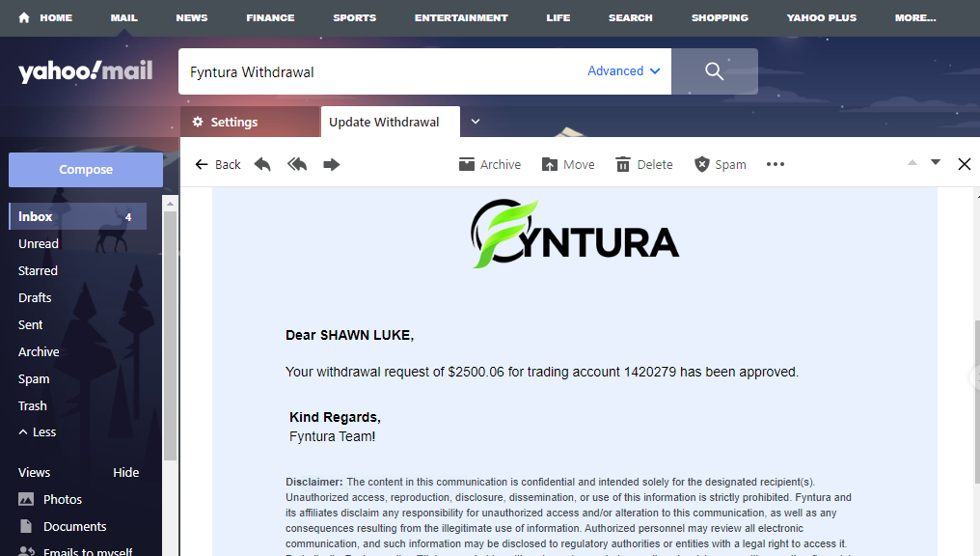This screenshot has height=556, width=980.
Task: Open the Unread folder
Action: pyautogui.click(x=39, y=243)
